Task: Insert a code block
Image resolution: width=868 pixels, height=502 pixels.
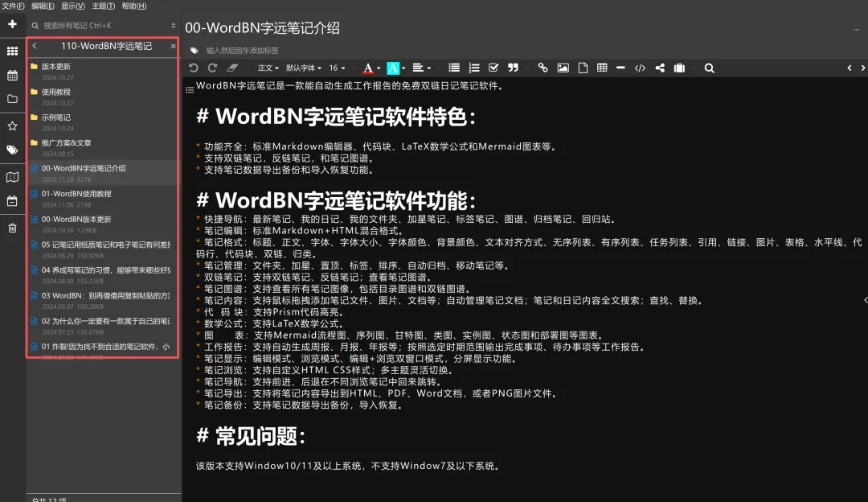Action: [x=640, y=68]
